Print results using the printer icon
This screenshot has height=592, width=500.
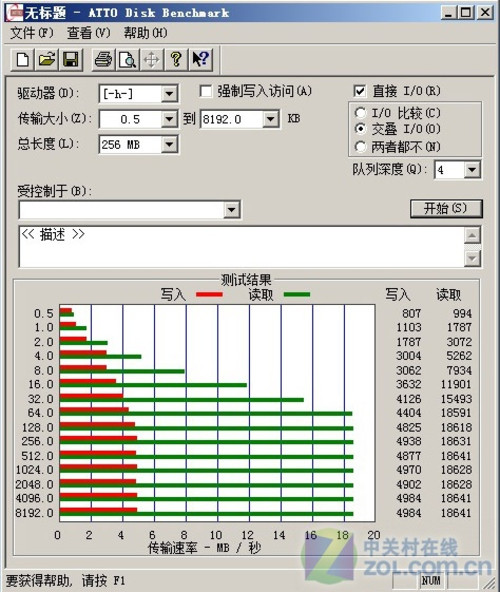103,60
